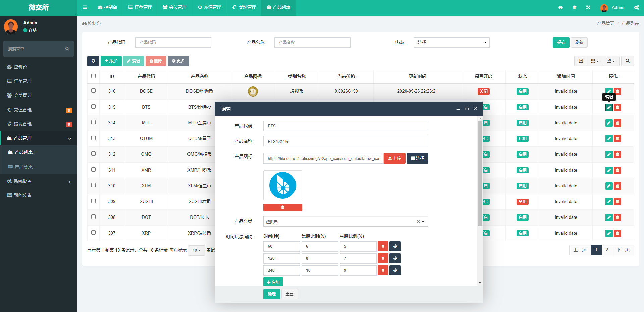Image resolution: width=644 pixels, height=312 pixels.
Task: Click the move handle on the 240-second row
Action: tap(395, 270)
